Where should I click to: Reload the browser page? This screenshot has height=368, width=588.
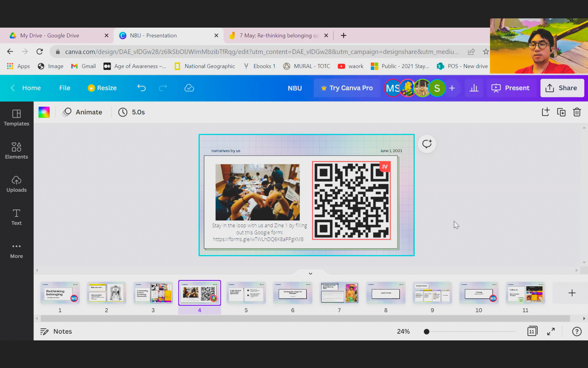(39, 52)
